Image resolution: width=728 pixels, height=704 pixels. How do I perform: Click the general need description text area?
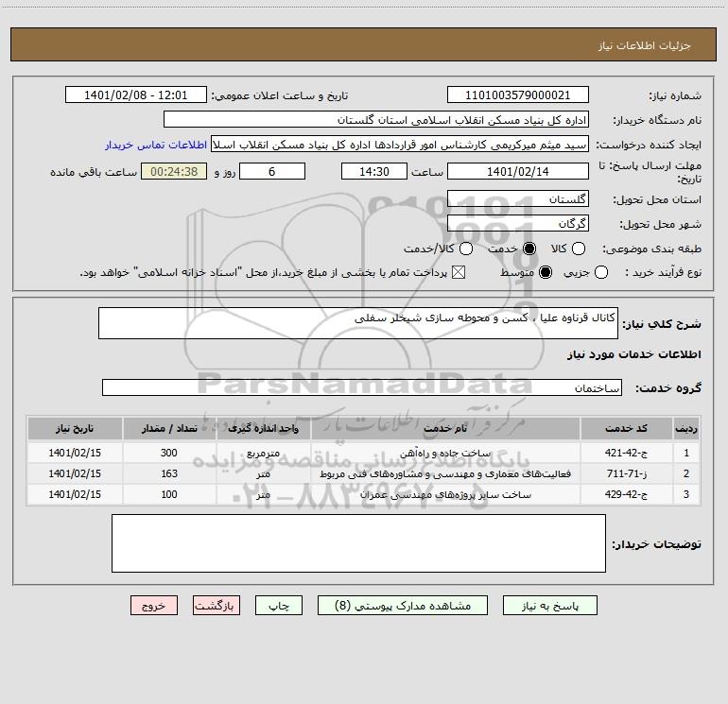(358, 323)
